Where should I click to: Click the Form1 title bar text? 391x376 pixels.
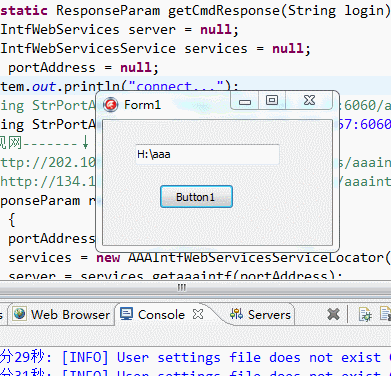coord(142,105)
